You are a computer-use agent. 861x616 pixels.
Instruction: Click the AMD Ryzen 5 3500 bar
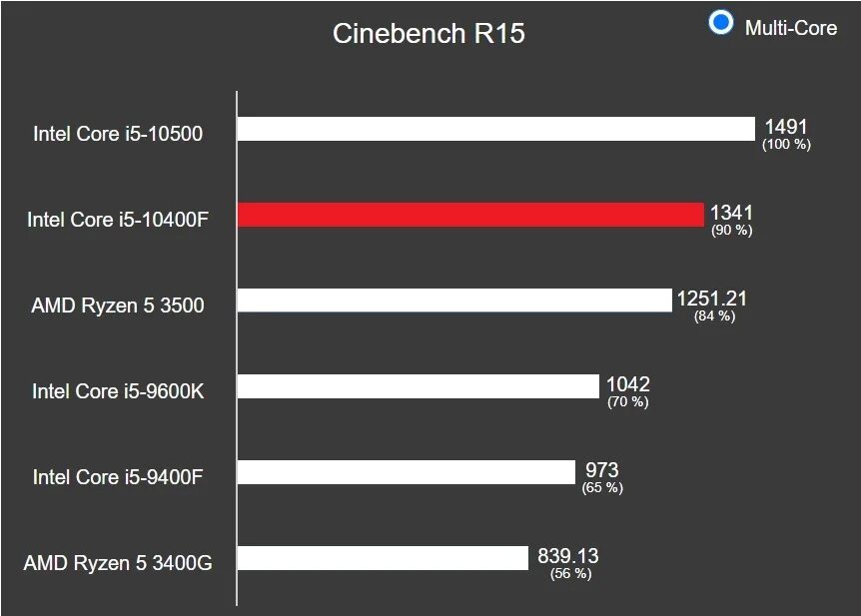[x=454, y=301]
